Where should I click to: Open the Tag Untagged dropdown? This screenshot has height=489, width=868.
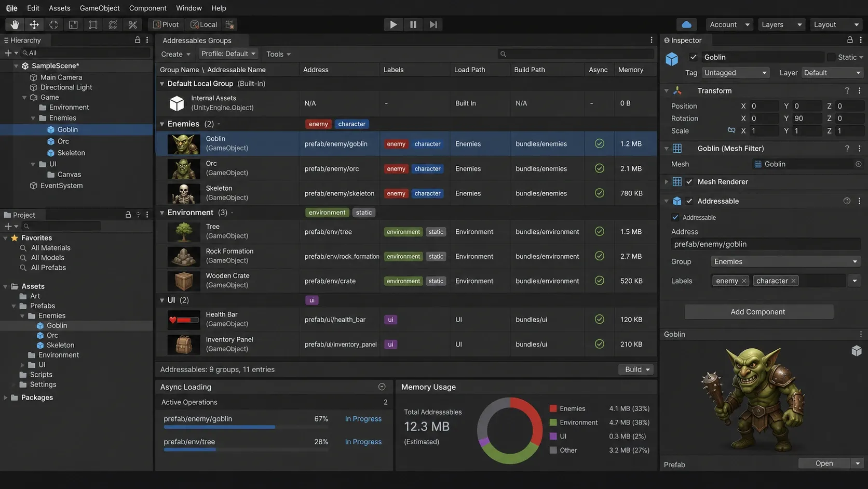pyautogui.click(x=735, y=73)
